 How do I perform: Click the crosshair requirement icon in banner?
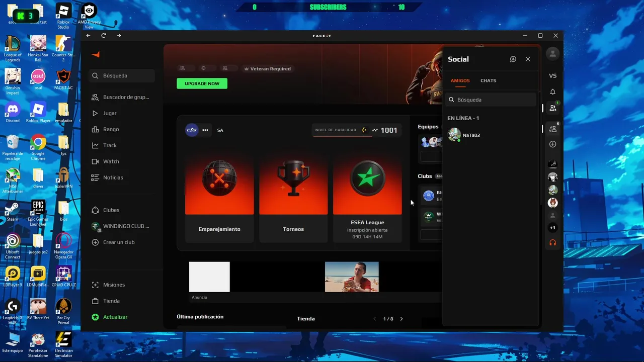[204, 68]
